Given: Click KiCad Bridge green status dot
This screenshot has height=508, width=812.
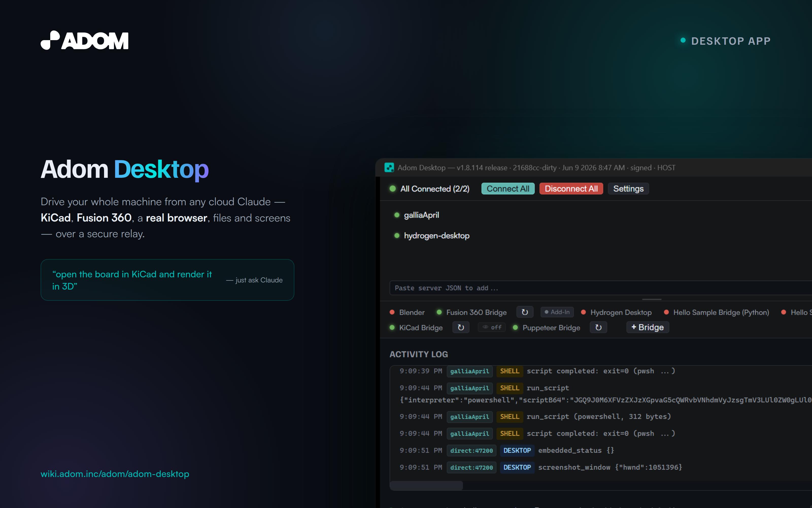Looking at the screenshot, I should coord(392,327).
